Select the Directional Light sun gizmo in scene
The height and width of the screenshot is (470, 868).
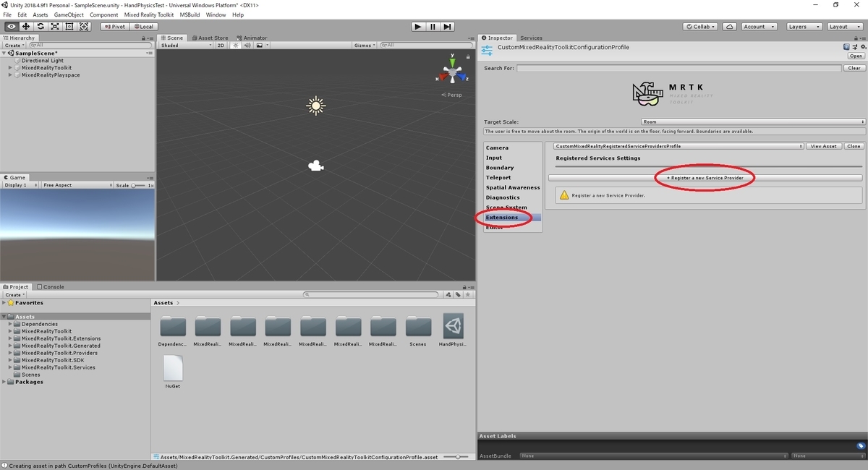[315, 106]
